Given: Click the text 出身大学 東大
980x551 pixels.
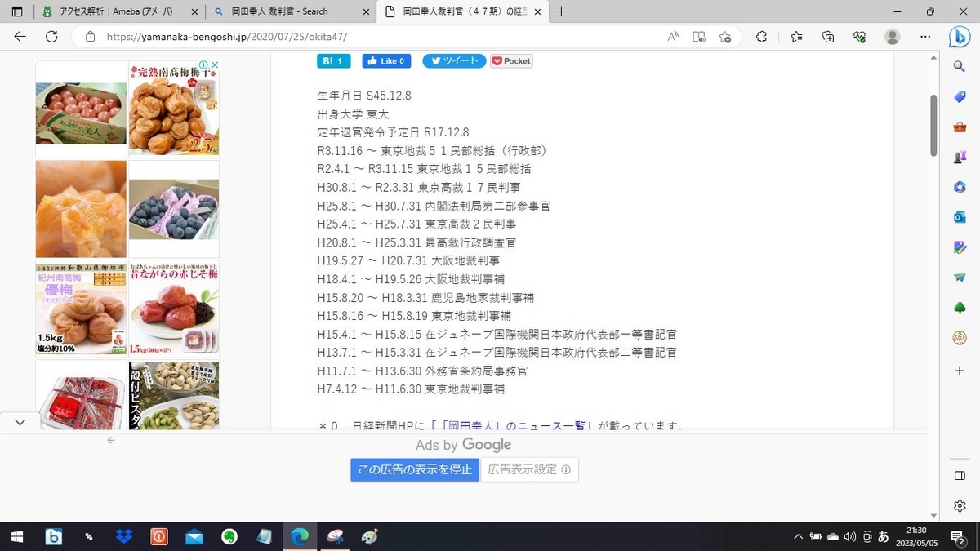Looking at the screenshot, I should click(x=353, y=113).
